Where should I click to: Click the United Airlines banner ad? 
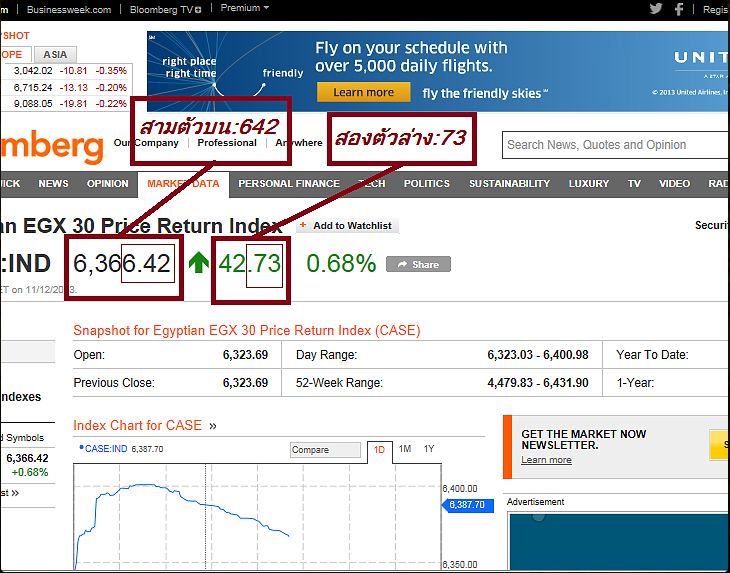[x=438, y=71]
